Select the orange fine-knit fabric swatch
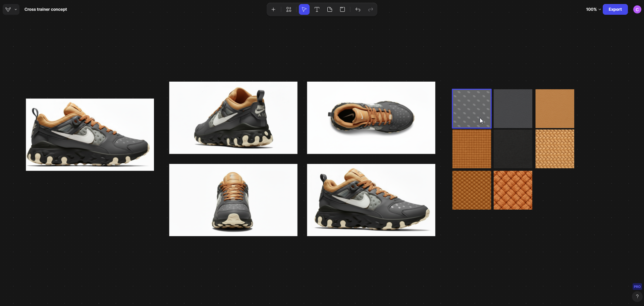 coord(472,149)
